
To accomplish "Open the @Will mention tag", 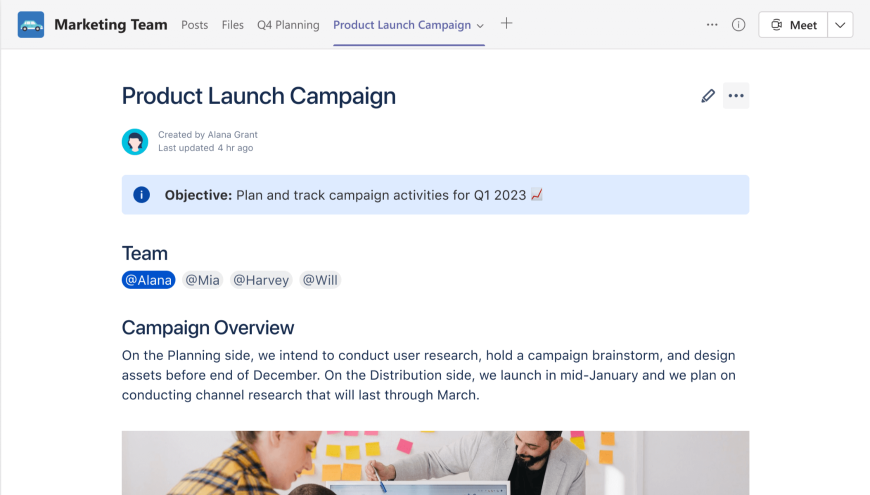I will pyautogui.click(x=320, y=280).
